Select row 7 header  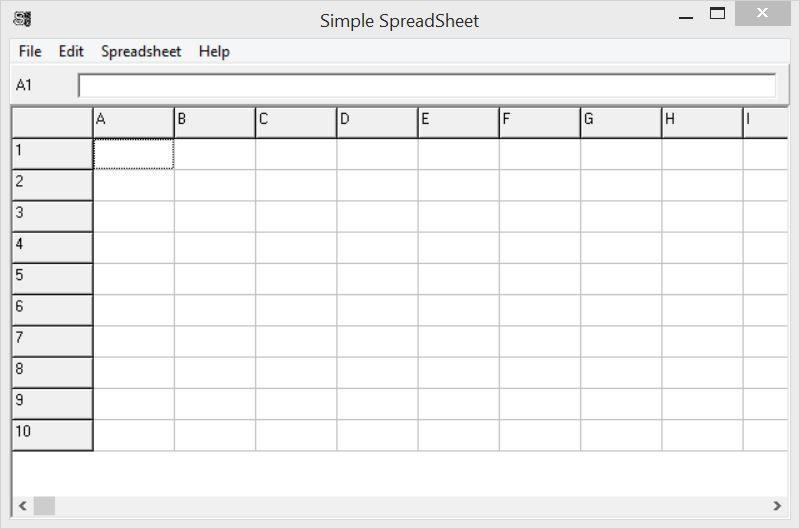pos(52,341)
